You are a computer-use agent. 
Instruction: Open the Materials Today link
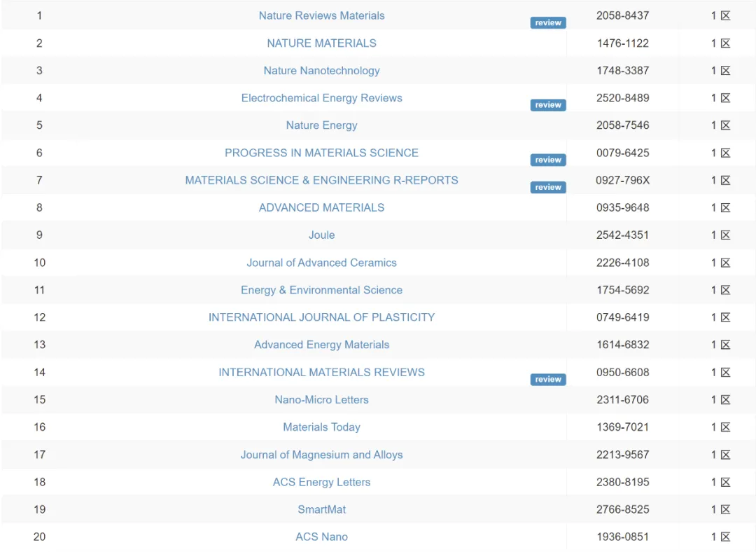point(321,427)
